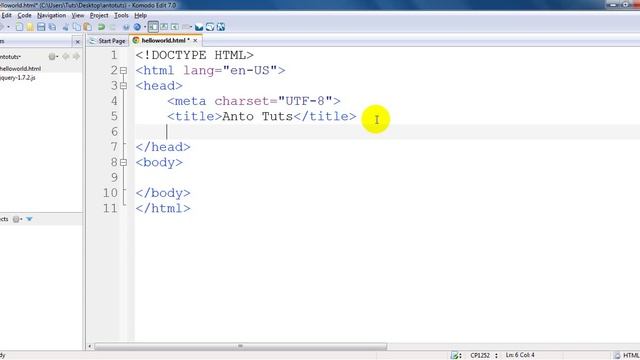Click the green undo arrow icon

(101, 27)
